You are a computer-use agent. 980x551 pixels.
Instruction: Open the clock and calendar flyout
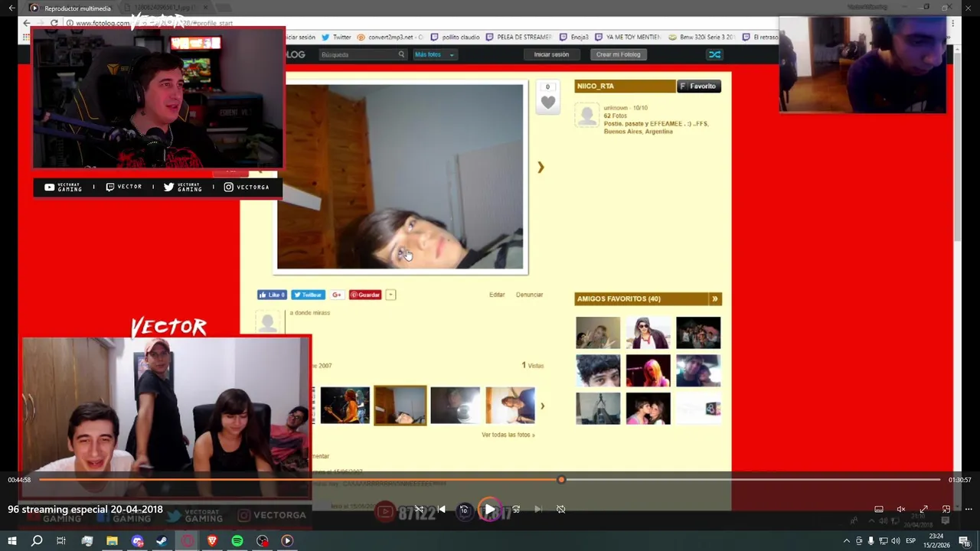coord(936,540)
